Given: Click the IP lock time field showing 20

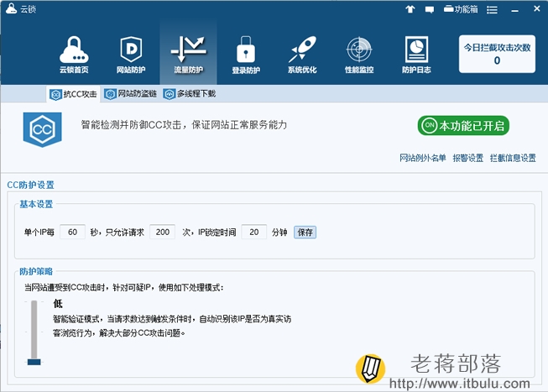Looking at the screenshot, I should point(254,232).
